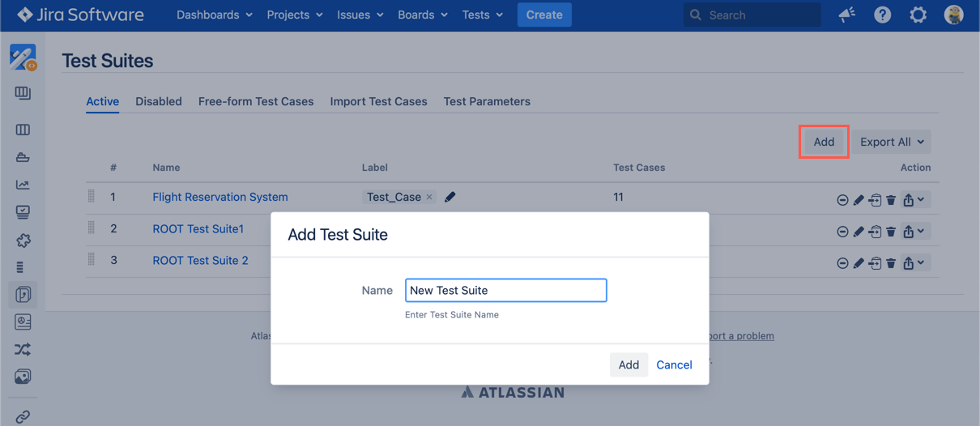980x426 pixels.
Task: Click Add button in the dialog
Action: point(628,364)
